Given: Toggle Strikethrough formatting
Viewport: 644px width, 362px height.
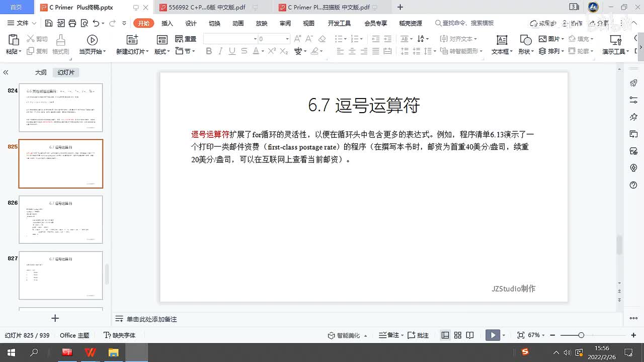Looking at the screenshot, I should click(x=244, y=51).
